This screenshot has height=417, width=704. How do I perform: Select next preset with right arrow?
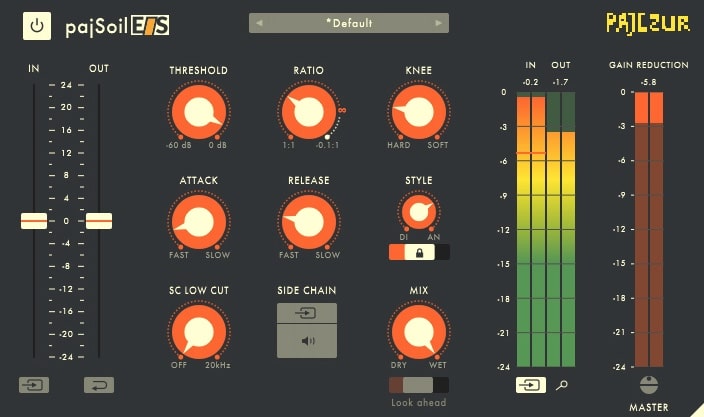tap(438, 22)
